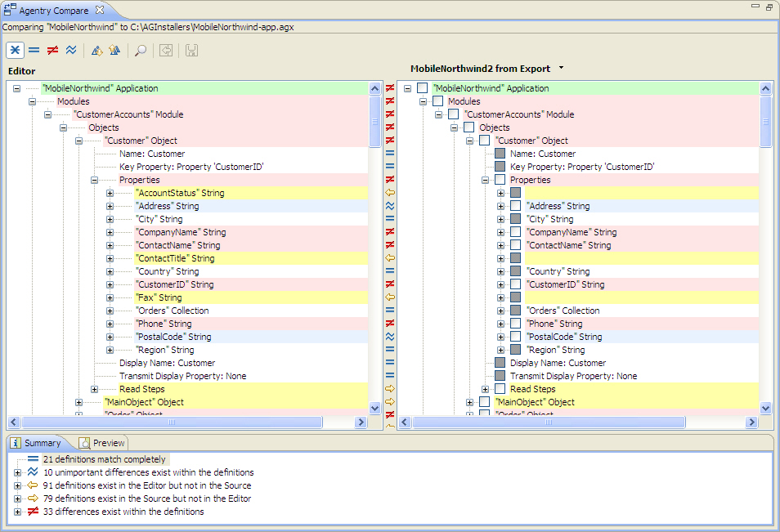Toggle the unimportant differences filter (wavy icon)

coord(71,50)
